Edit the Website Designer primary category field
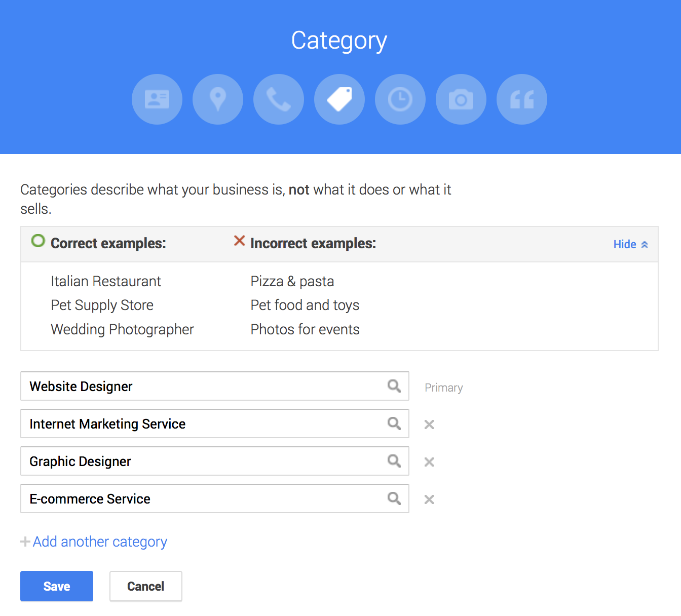This screenshot has height=616, width=681. point(215,386)
